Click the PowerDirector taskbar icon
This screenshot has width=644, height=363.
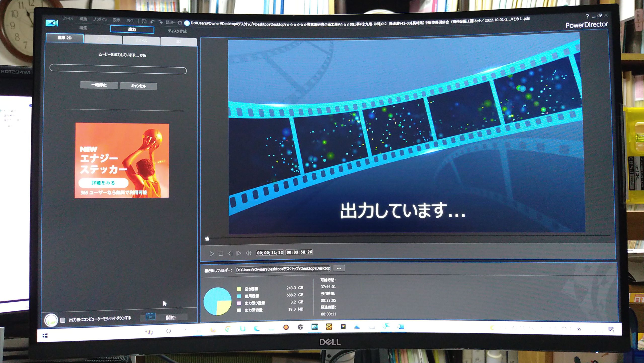[314, 327]
